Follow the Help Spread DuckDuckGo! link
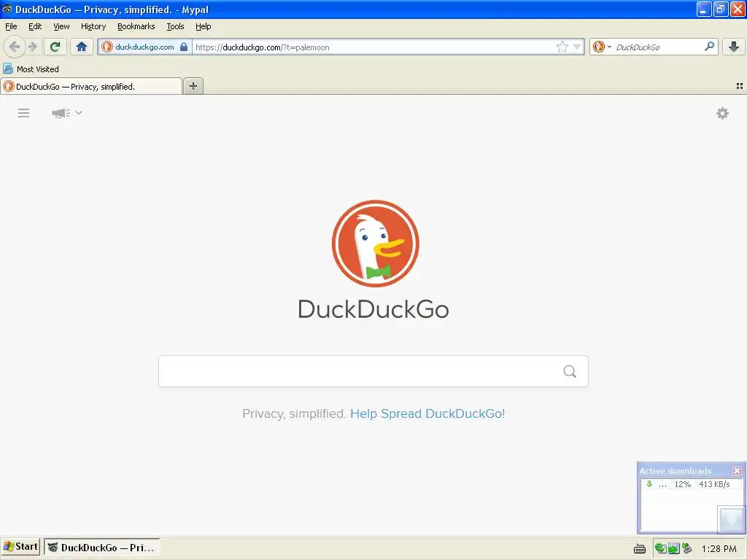The image size is (747, 560). (x=427, y=413)
